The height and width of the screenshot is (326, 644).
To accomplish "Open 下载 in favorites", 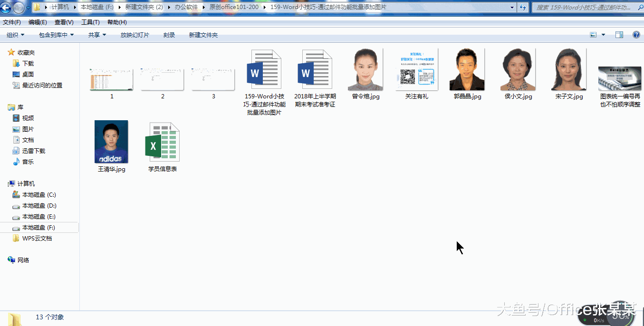I will 28,63.
